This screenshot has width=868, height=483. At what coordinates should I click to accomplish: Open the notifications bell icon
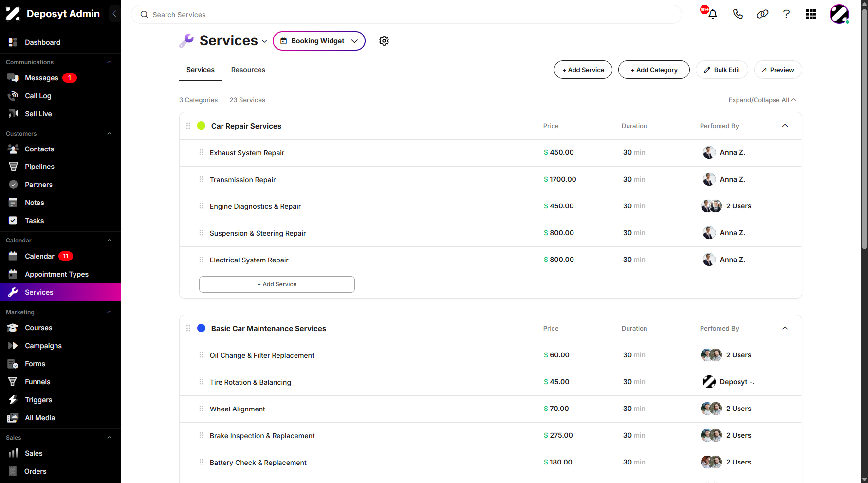[x=713, y=14]
